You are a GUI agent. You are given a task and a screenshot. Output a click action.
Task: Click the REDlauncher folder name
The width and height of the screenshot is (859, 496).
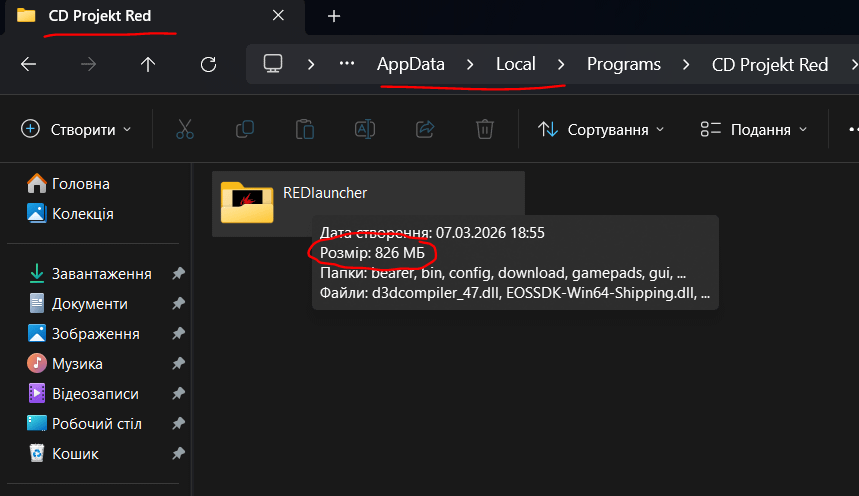tap(325, 193)
